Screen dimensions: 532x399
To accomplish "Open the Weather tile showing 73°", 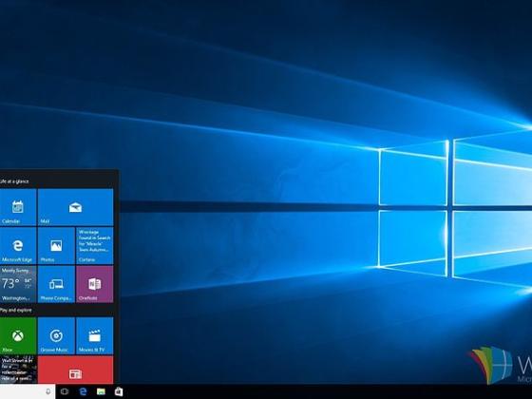I will pos(18,284).
